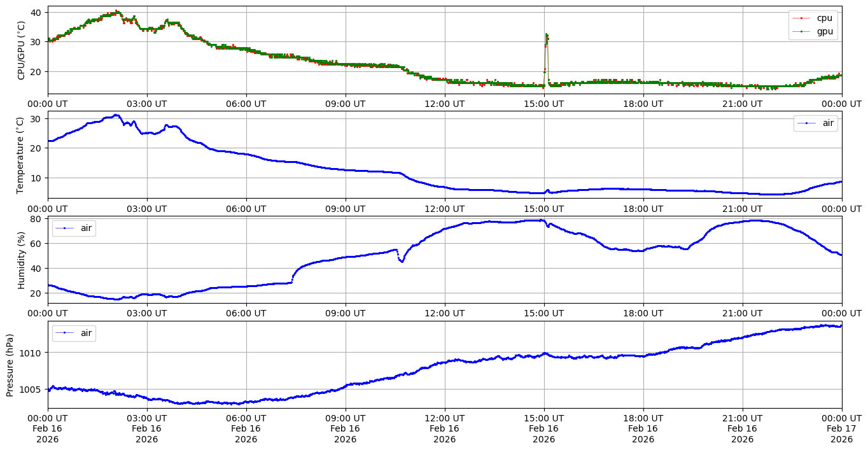The width and height of the screenshot is (868, 450).
Task: Click the 40 tick on CPU/GPU axis
Action: tap(36, 13)
